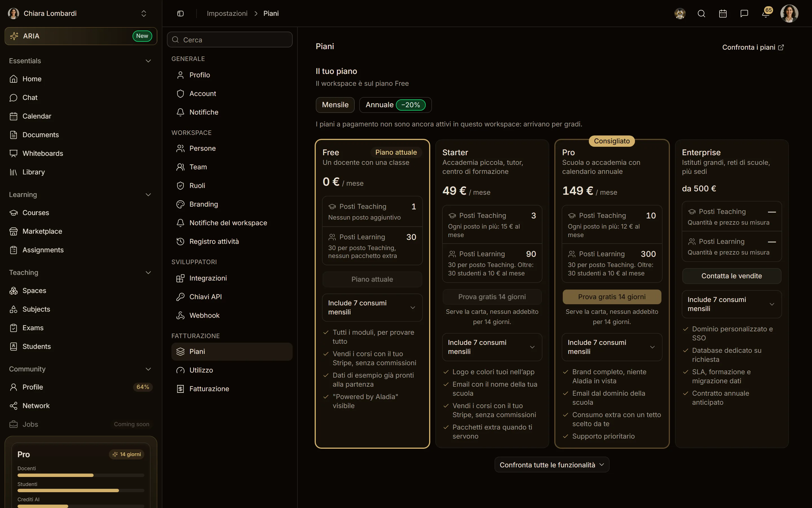Open Registro attività settings
The image size is (812, 508).
(x=232, y=242)
